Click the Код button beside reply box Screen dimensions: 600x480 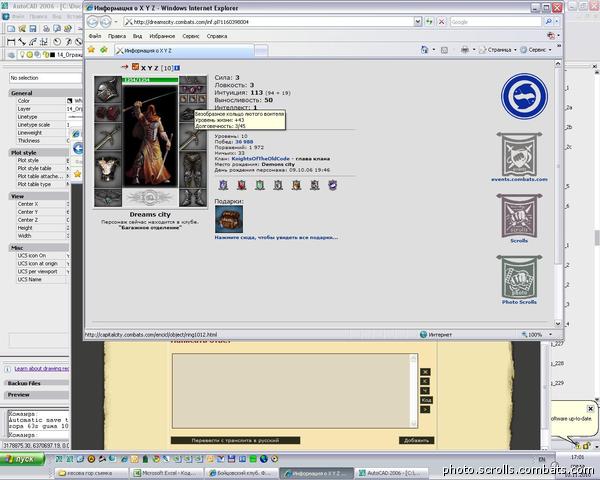[426, 400]
